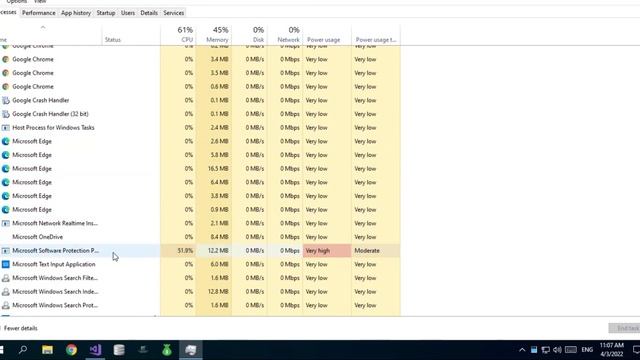Open taskbar search magnifier
This screenshot has width=640, height=360.
(23, 350)
